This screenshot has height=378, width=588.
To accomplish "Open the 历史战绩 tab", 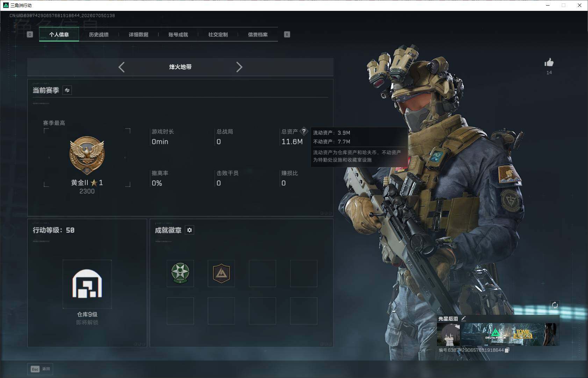I will (x=99, y=34).
